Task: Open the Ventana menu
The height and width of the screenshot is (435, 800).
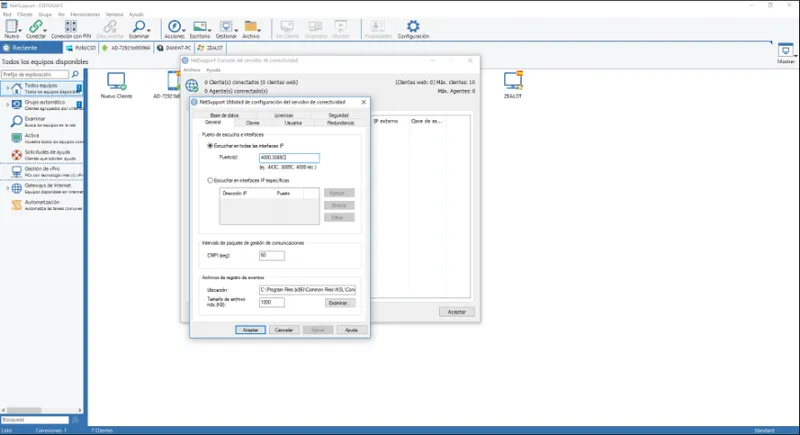Action: point(114,14)
